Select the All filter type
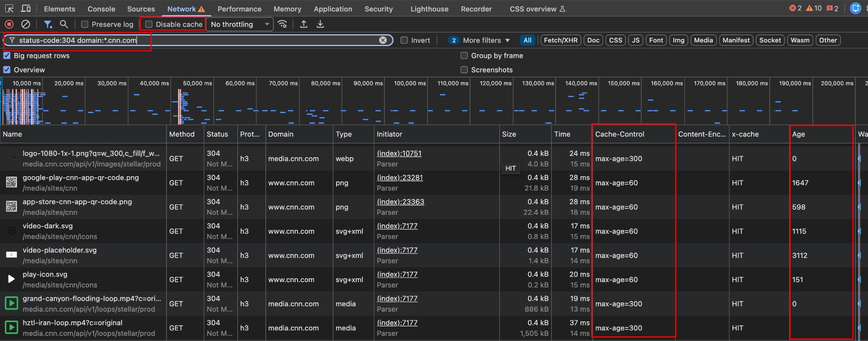The height and width of the screenshot is (341, 868). tap(527, 40)
